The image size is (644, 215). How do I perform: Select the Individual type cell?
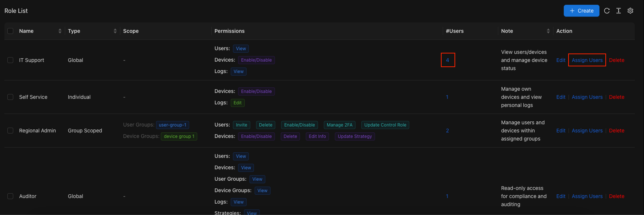pos(79,97)
